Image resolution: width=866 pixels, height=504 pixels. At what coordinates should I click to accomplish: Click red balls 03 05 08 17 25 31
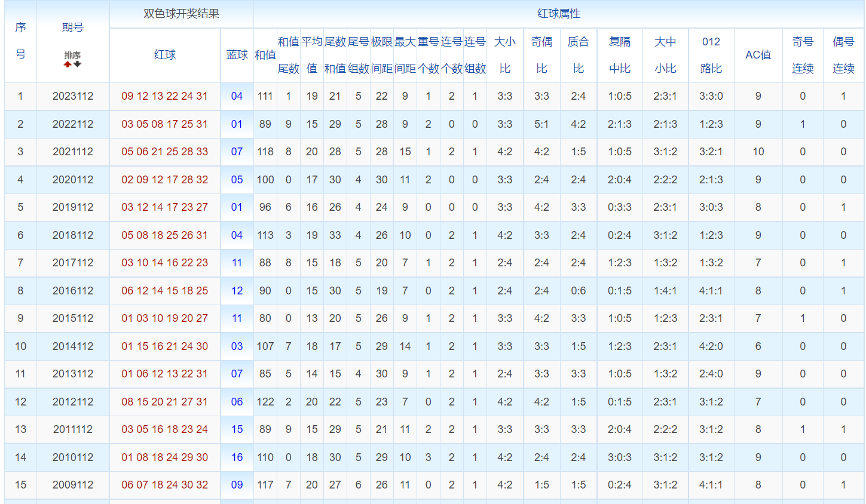click(165, 124)
